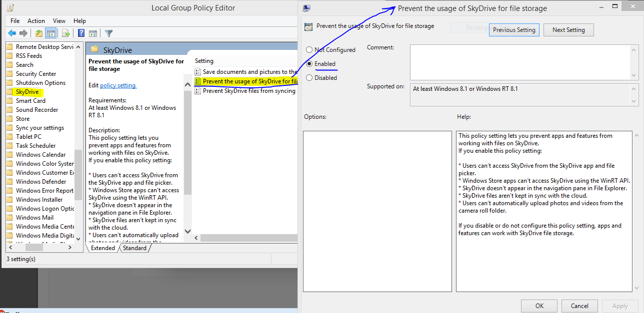Toggle the Show/Hide Console Tree icon

point(50,33)
